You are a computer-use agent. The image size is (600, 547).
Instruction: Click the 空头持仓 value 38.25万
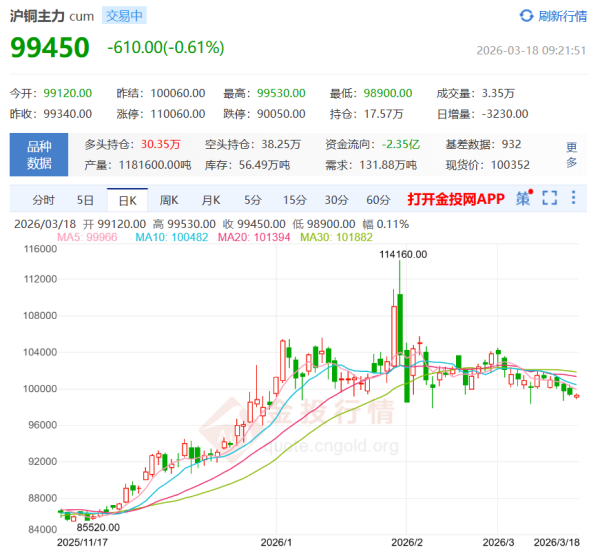click(281, 144)
